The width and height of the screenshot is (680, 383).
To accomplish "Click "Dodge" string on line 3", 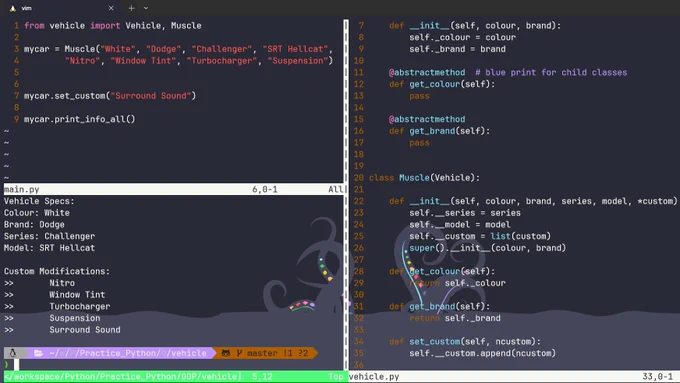I will [x=163, y=49].
